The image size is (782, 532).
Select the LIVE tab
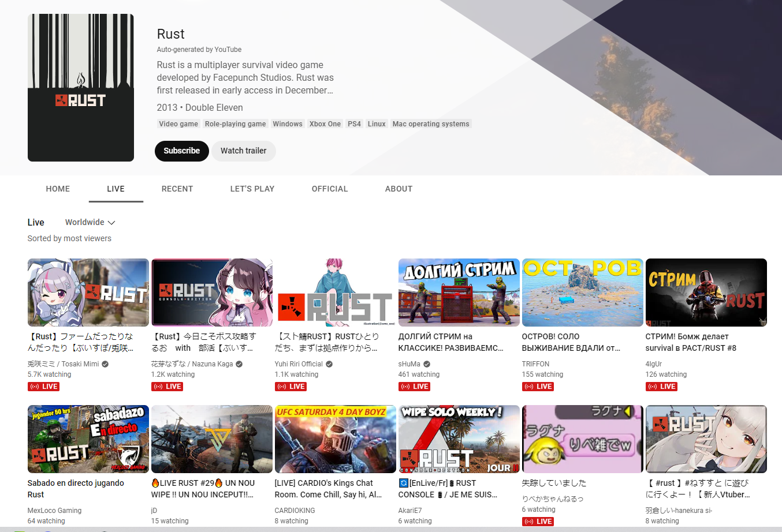[116, 189]
